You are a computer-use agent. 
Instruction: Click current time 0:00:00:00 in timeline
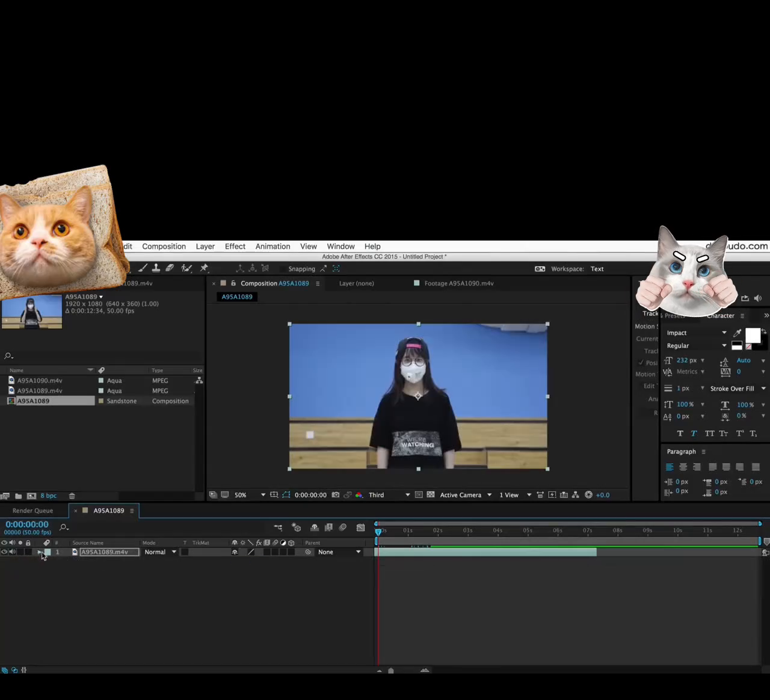coord(27,524)
